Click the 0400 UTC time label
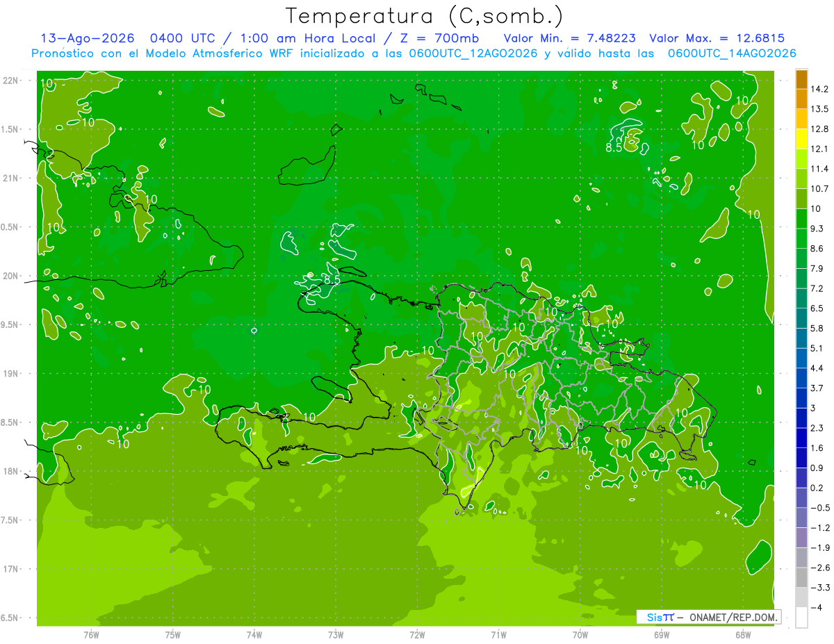Viewport: 834px width, 644px height. pos(183,38)
